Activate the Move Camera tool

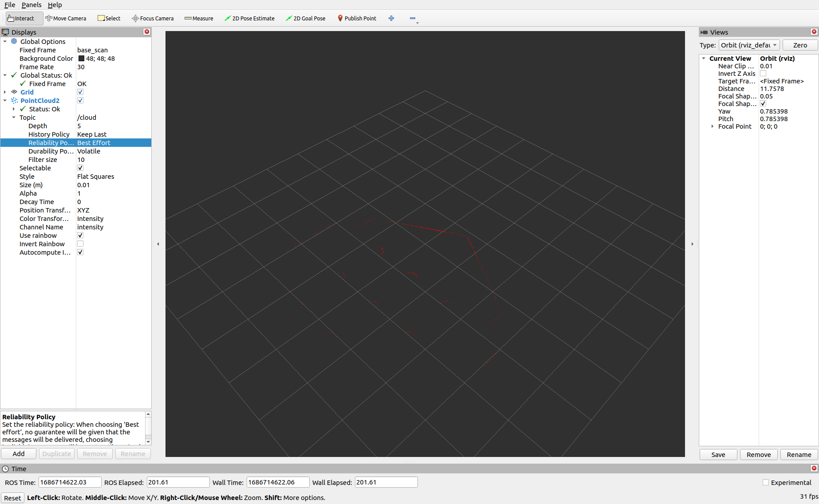tap(66, 18)
